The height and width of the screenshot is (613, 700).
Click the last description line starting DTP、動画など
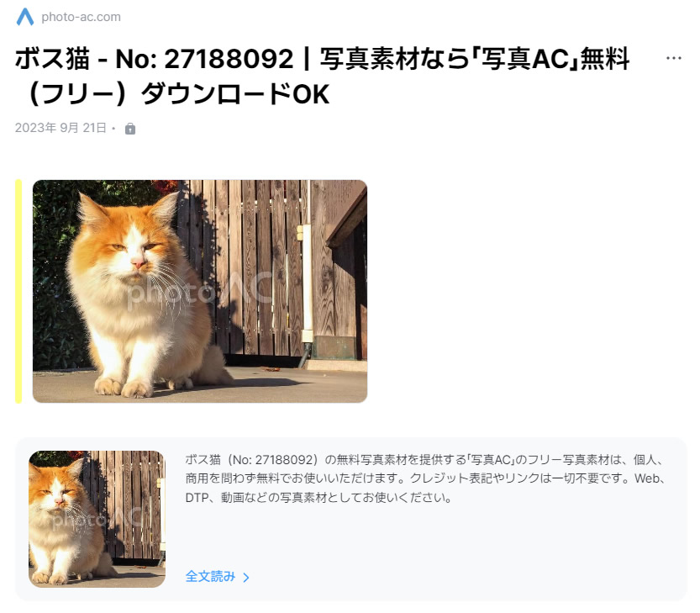point(318,497)
